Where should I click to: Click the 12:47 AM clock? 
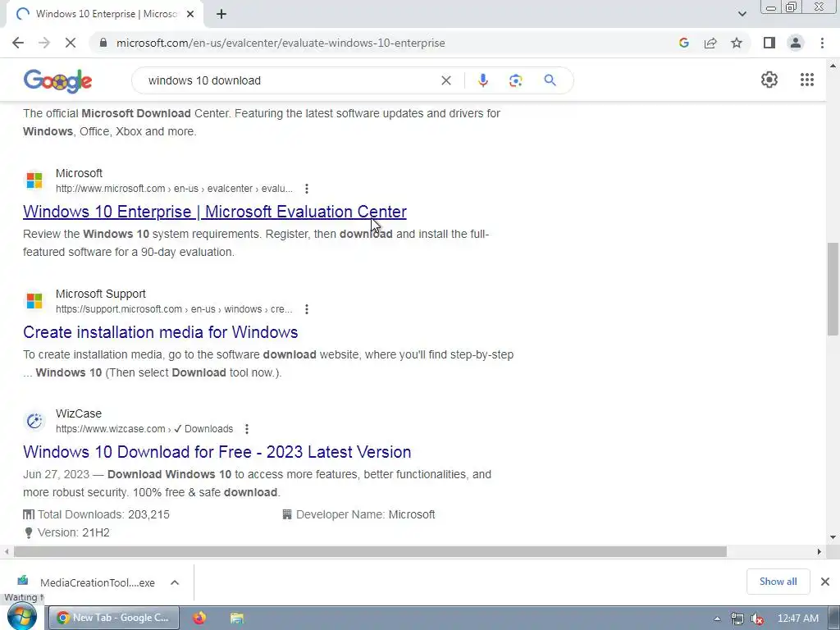click(x=797, y=619)
